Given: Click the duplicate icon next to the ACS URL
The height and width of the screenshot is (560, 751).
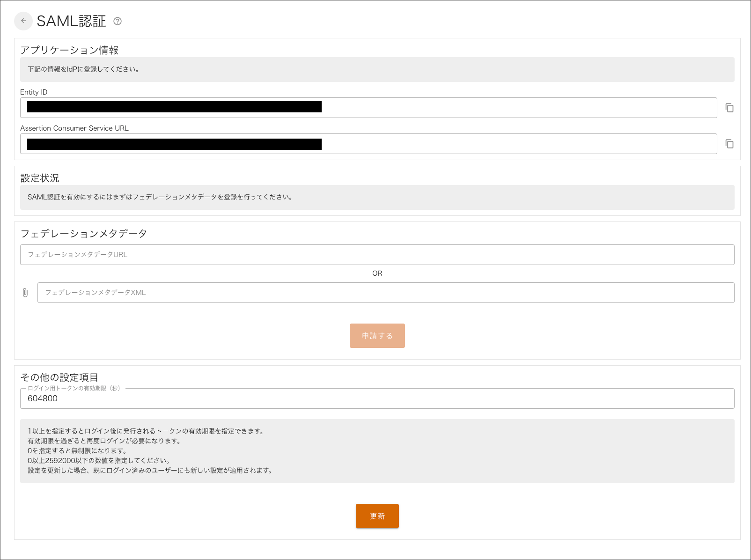Looking at the screenshot, I should [x=729, y=144].
